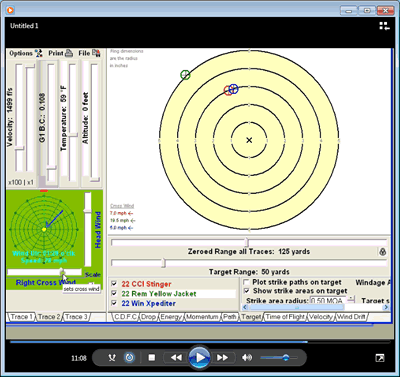Switch player to full screen view
The width and height of the screenshot is (400, 377).
pyautogui.click(x=380, y=358)
